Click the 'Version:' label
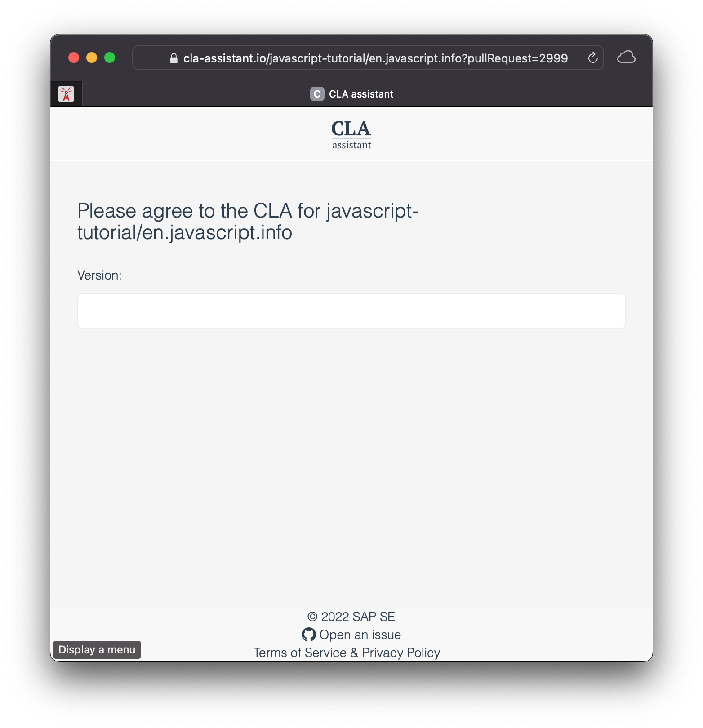Screen dimensions: 703x728 [99, 275]
